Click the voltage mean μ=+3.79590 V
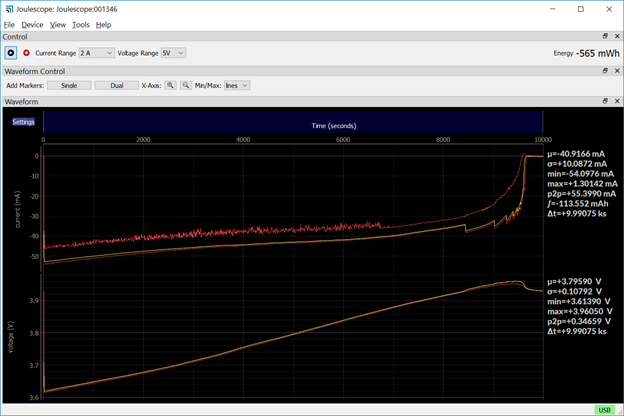Image resolution: width=624 pixels, height=416 pixels. (x=574, y=281)
